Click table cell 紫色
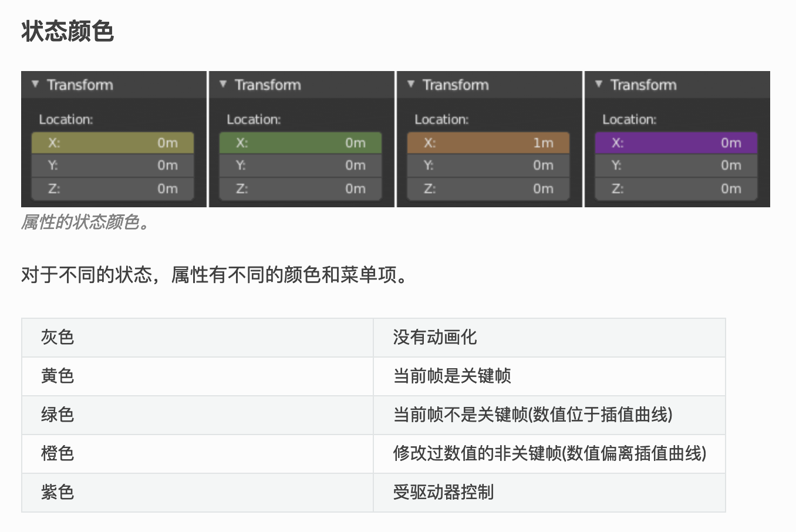This screenshot has width=796, height=532. (x=197, y=493)
